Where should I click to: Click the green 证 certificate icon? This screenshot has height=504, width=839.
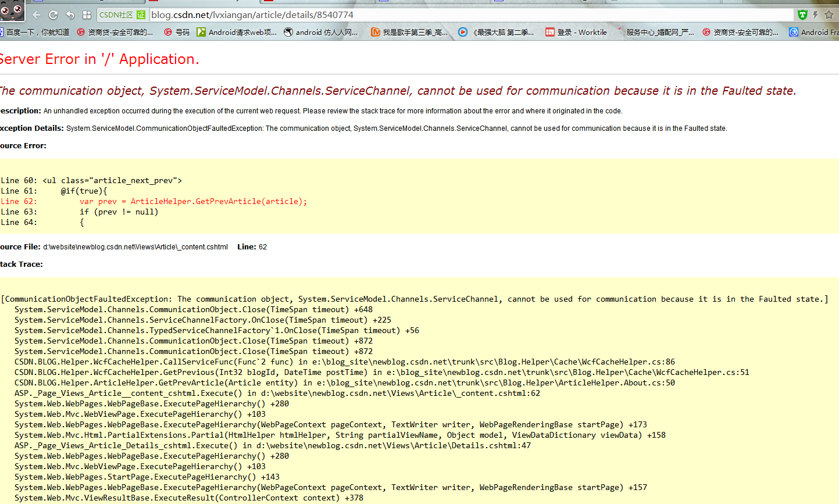141,15
